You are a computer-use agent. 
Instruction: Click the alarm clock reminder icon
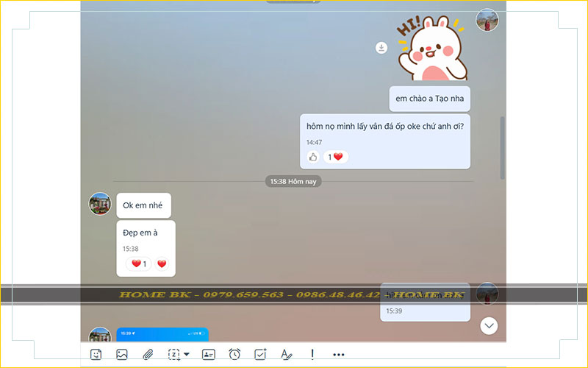click(234, 354)
